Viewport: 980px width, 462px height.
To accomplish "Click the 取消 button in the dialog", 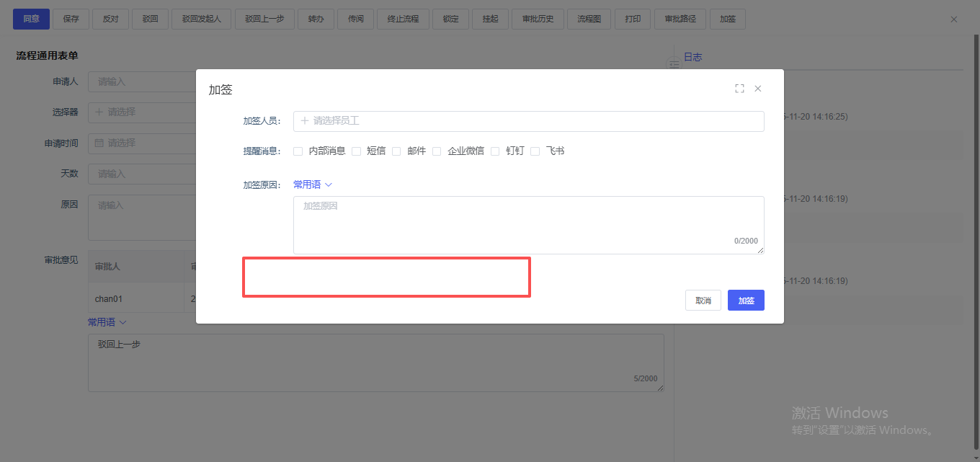I will click(x=703, y=301).
